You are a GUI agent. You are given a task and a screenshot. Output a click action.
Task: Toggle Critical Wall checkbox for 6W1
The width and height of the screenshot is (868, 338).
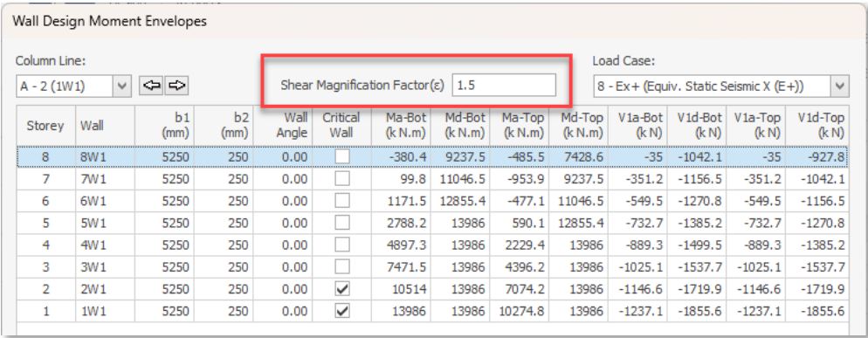click(342, 201)
